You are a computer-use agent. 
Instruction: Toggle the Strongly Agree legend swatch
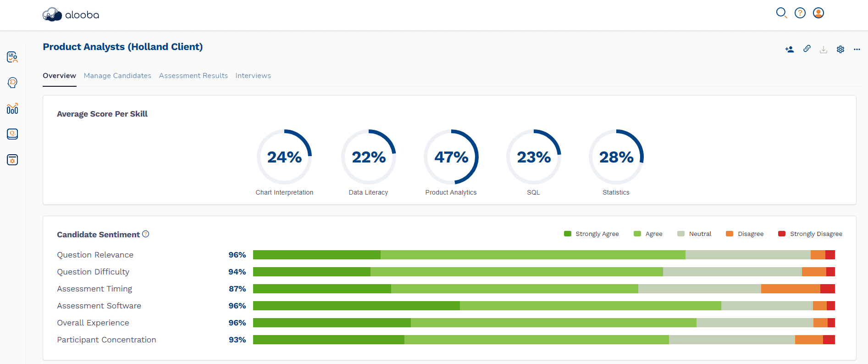[x=568, y=234]
